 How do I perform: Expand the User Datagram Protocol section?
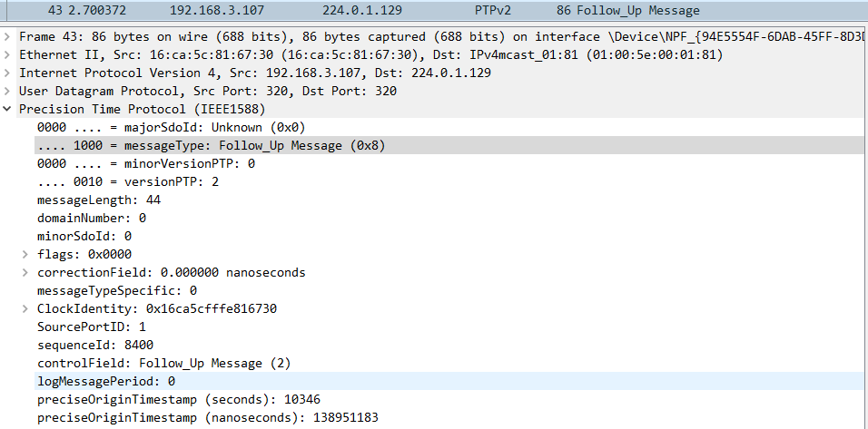pos(6,92)
